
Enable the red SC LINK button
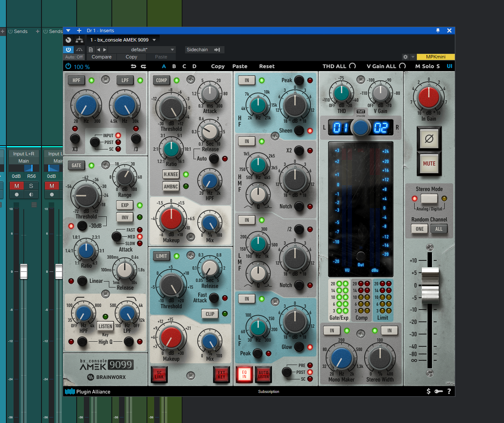click(159, 375)
